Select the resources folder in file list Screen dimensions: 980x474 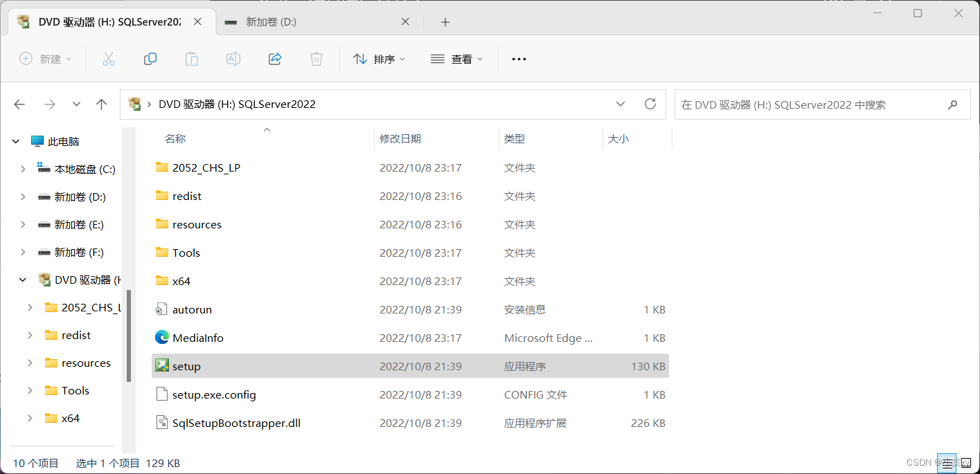coord(197,224)
